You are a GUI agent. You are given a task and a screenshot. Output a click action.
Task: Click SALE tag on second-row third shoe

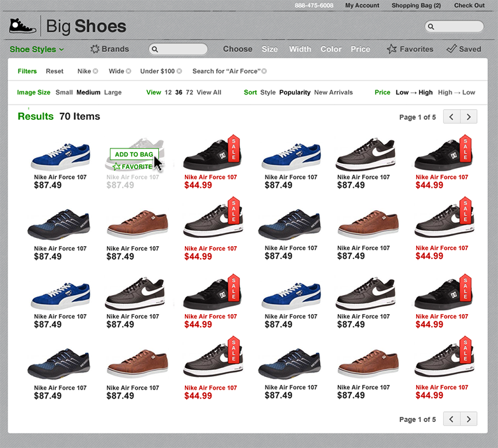point(234,211)
